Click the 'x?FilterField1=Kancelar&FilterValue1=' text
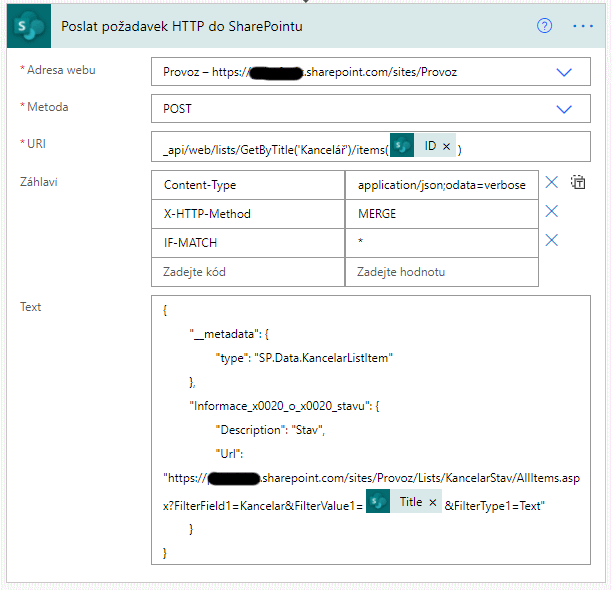The width and height of the screenshot is (612, 590). [263, 506]
